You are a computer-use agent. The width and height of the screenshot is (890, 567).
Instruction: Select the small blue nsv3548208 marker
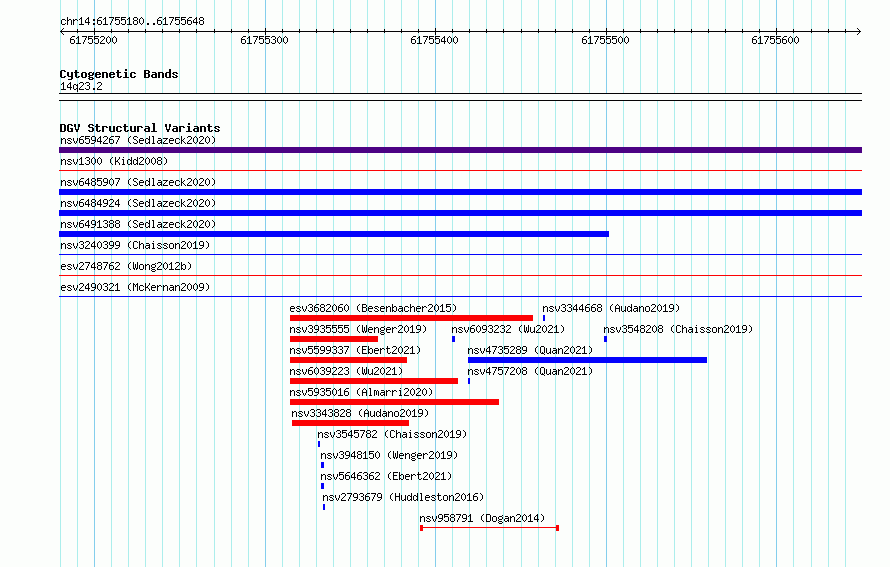(606, 339)
